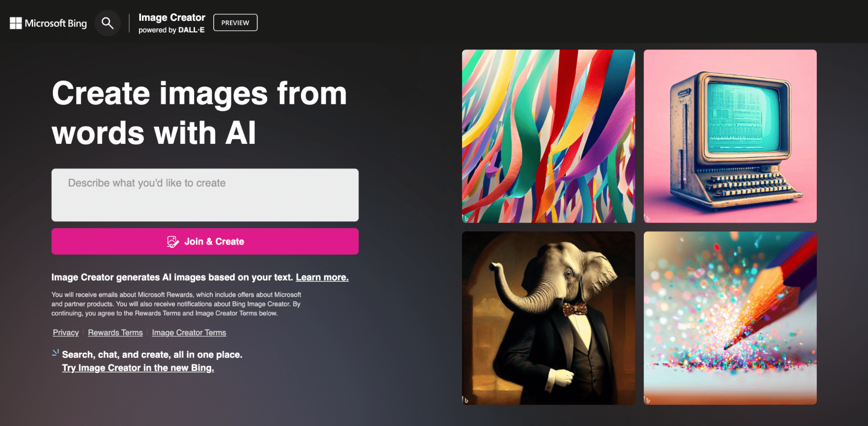Open the Rewards Terms link
Image resolution: width=868 pixels, height=426 pixels.
(115, 333)
